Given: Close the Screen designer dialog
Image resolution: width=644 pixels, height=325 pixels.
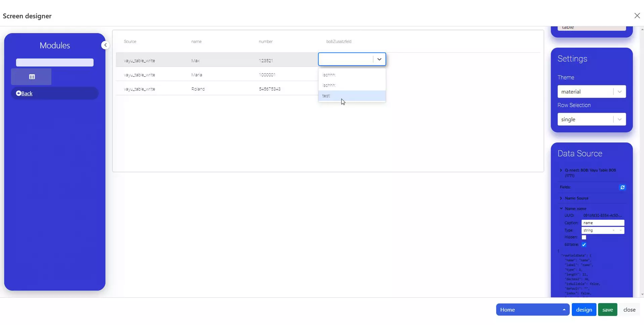Looking at the screenshot, I should tap(637, 16).
